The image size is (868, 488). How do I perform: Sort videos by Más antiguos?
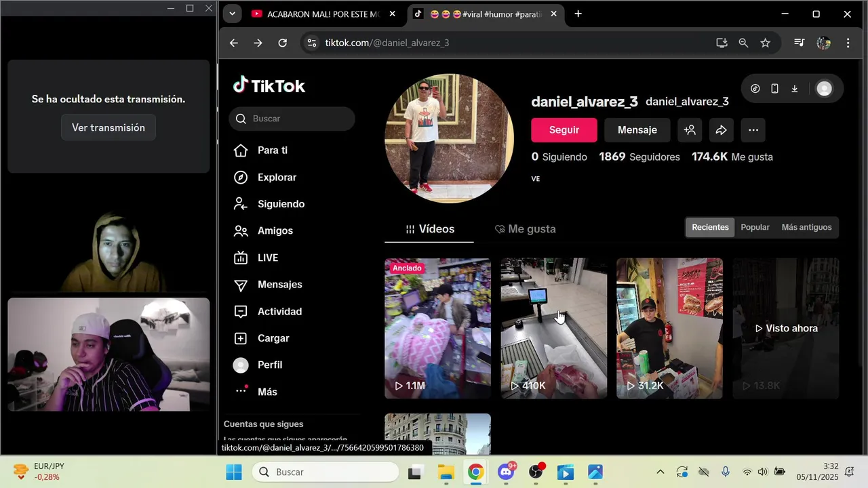click(806, 228)
